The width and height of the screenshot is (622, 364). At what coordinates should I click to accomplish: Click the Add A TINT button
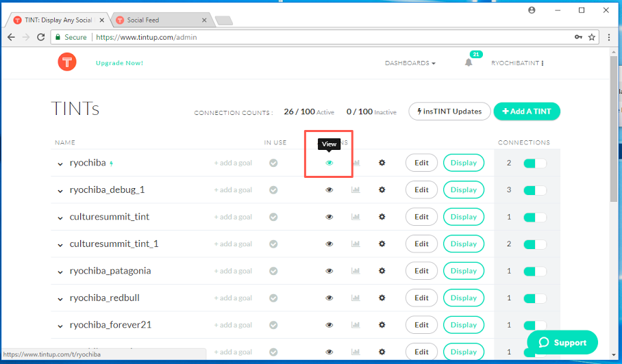click(x=527, y=112)
